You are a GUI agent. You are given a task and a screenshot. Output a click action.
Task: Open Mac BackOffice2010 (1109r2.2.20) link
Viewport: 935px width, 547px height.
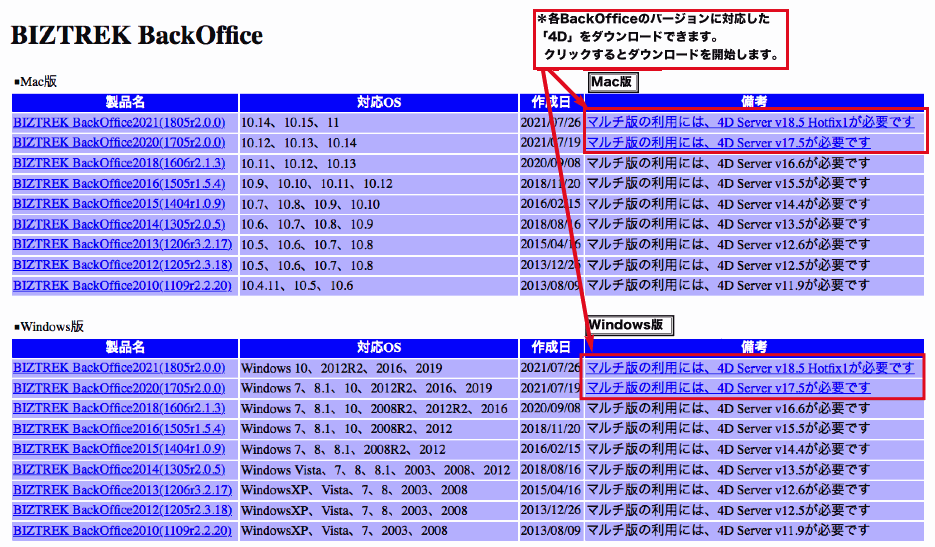pos(122,286)
